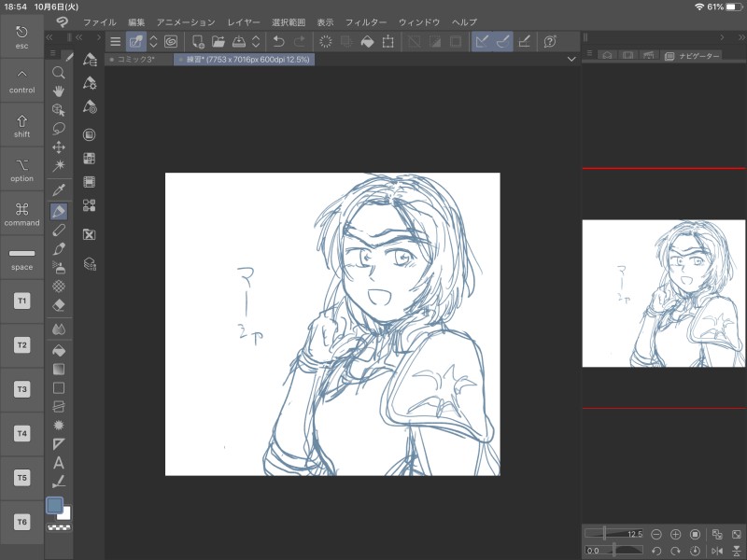Screen dimensions: 747x560
Task: Create a new canvas from command bar
Action: pos(198,41)
